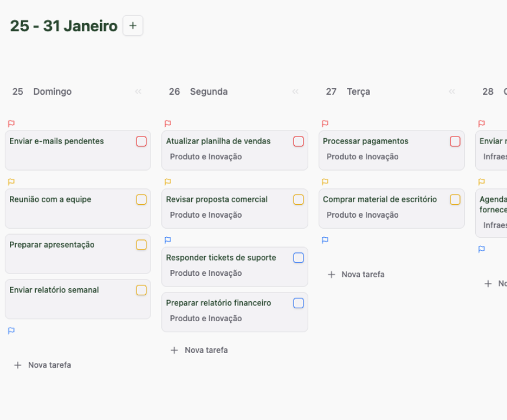The image size is (507, 420).
Task: Click Nova tarefa at bottom of Segunda column
Action: (199, 350)
